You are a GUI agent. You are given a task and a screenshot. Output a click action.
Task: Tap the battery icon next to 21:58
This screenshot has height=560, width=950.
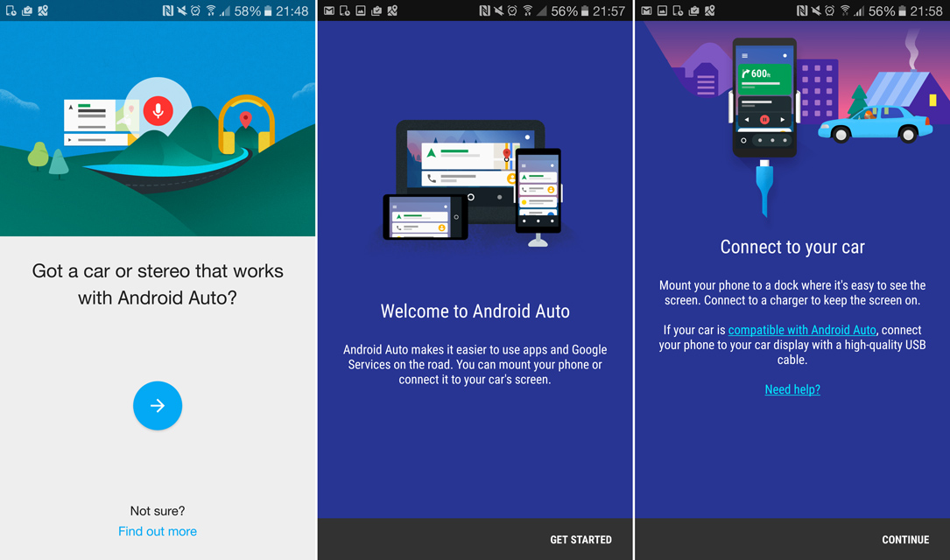[x=902, y=10]
